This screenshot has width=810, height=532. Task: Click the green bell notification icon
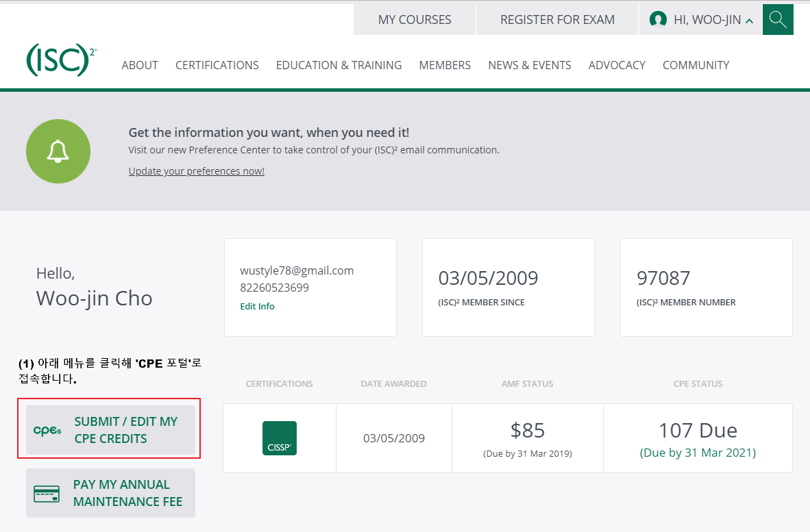click(58, 151)
